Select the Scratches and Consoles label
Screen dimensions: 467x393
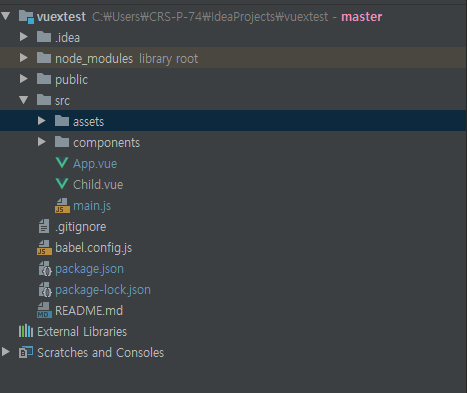point(101,353)
